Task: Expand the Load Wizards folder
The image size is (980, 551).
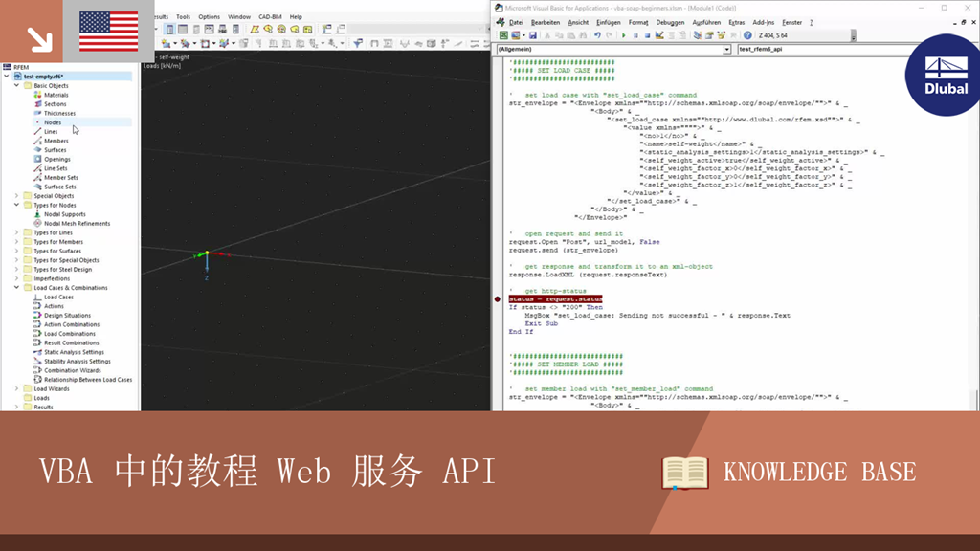Action: (17, 388)
